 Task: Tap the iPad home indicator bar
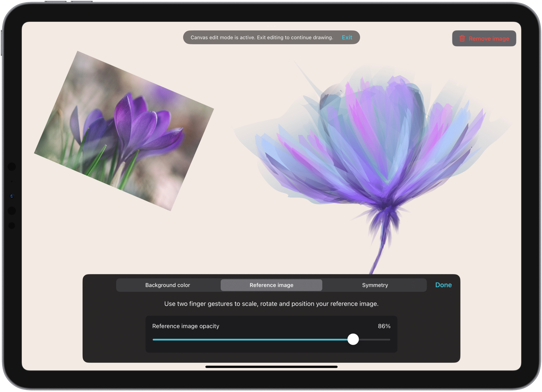tap(271, 367)
